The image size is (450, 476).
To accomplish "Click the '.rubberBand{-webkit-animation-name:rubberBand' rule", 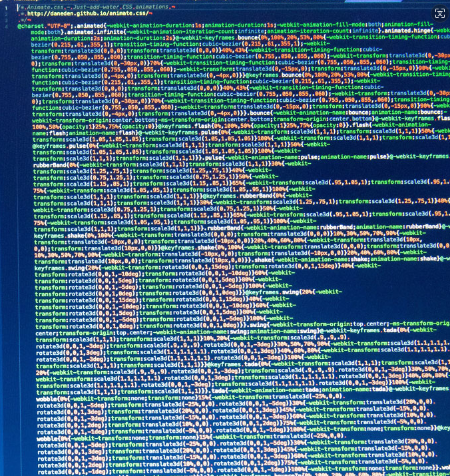I will 280,228.
